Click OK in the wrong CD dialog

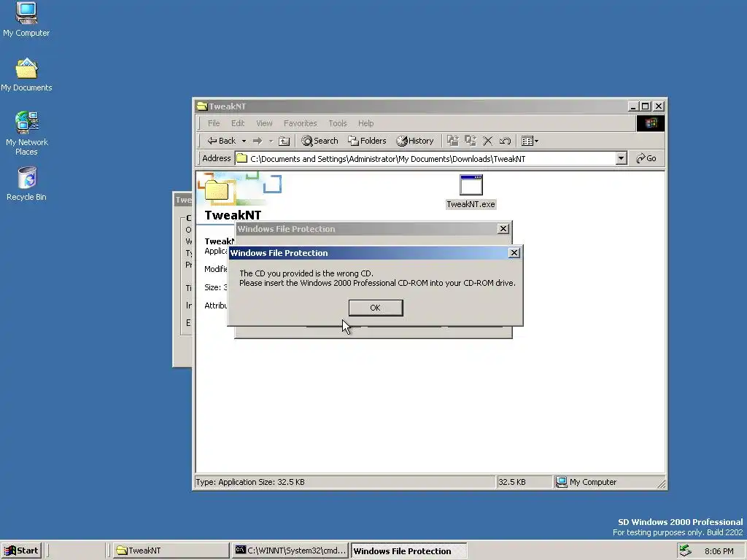[x=376, y=308]
